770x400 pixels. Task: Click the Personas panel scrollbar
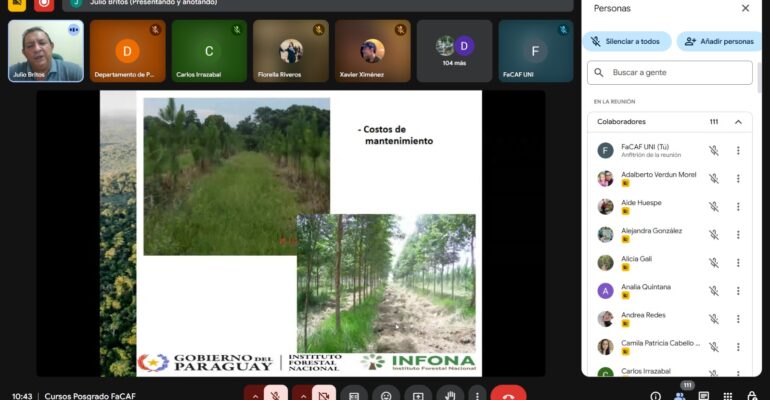(759, 78)
